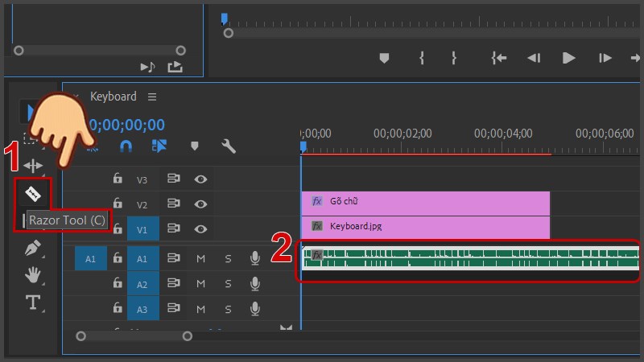Toggle Snap magnet in timeline

pyautogui.click(x=126, y=146)
